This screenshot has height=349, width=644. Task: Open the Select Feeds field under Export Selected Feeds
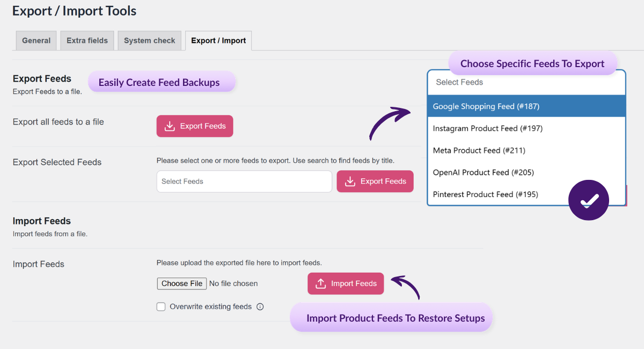244,181
